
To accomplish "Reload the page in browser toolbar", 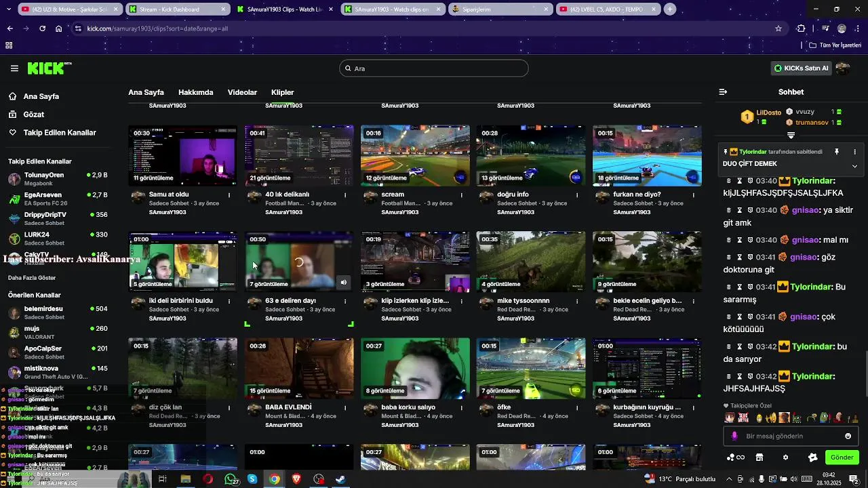I will point(42,28).
